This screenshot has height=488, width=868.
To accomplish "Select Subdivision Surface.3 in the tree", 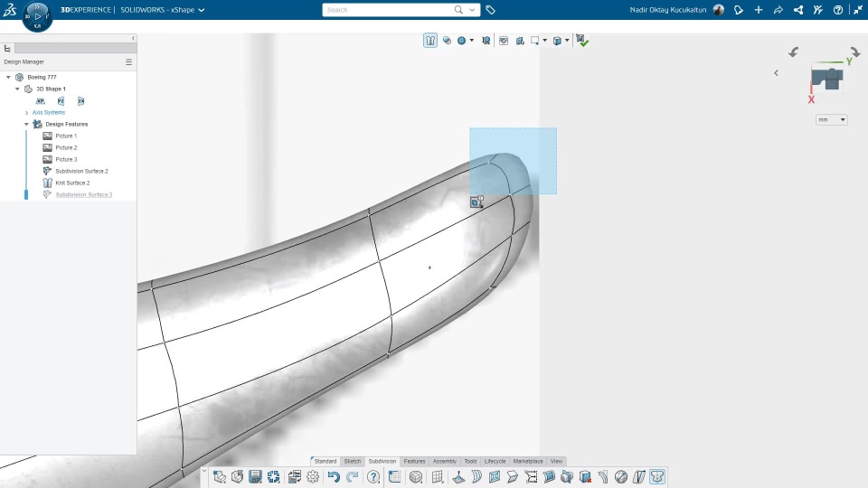I will click(83, 195).
